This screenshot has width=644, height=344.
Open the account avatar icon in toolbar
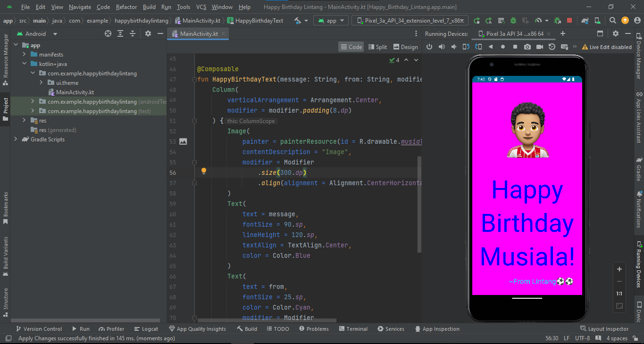coord(637,21)
